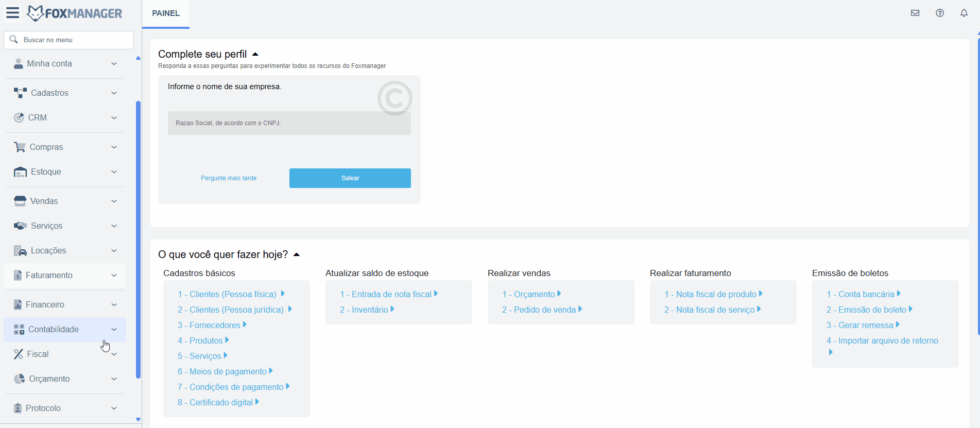Click the Cadastros hierarchy icon
Viewport: 980px width, 428px height.
(x=20, y=93)
